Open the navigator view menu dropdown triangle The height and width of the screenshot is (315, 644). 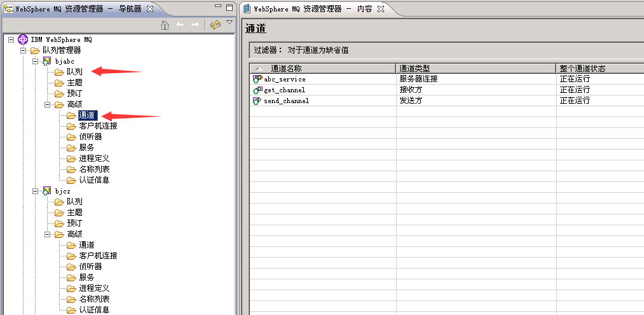coord(230,22)
